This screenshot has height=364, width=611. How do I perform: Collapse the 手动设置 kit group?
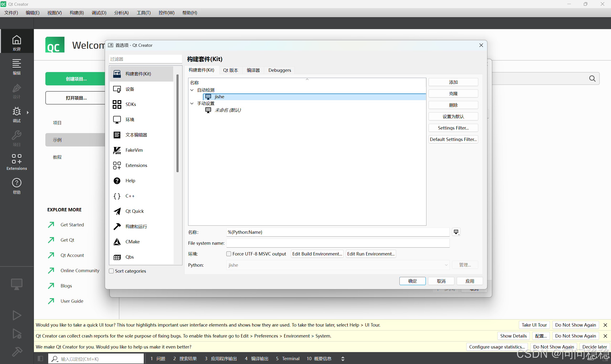(192, 103)
